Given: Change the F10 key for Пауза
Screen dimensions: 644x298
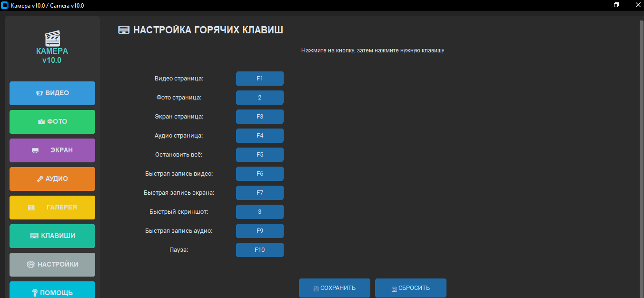Looking at the screenshot, I should (x=259, y=250).
